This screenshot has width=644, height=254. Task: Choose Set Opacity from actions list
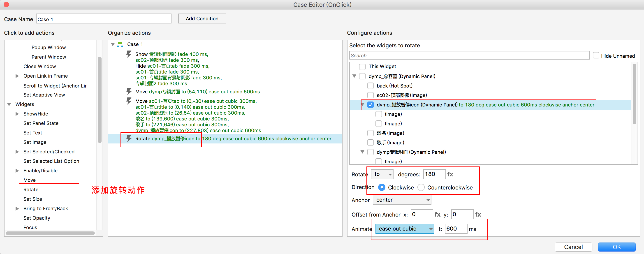coord(37,218)
